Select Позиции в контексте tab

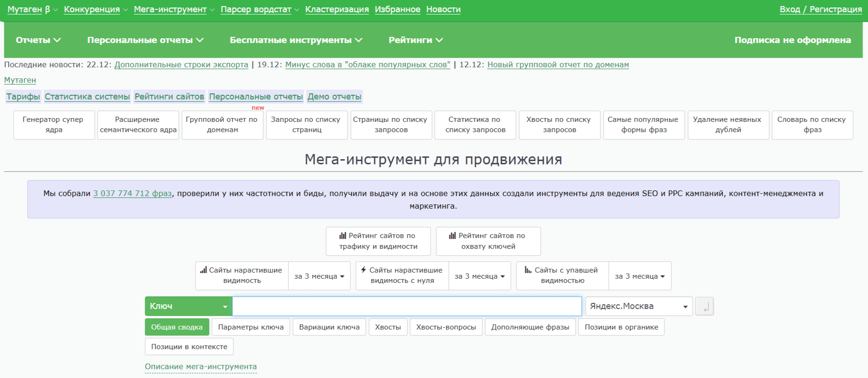point(189,347)
